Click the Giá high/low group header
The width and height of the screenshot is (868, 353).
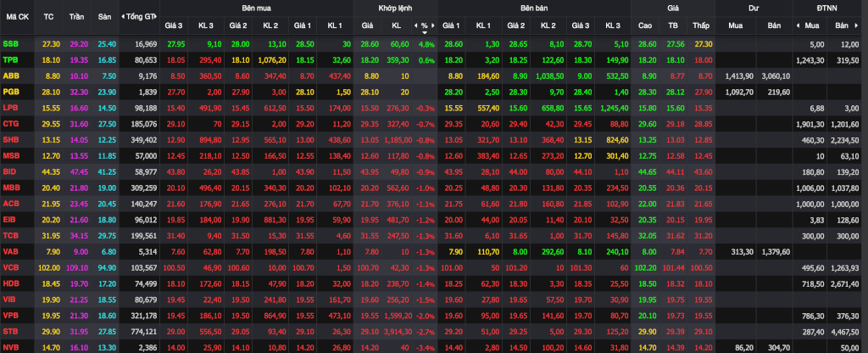coord(673,8)
